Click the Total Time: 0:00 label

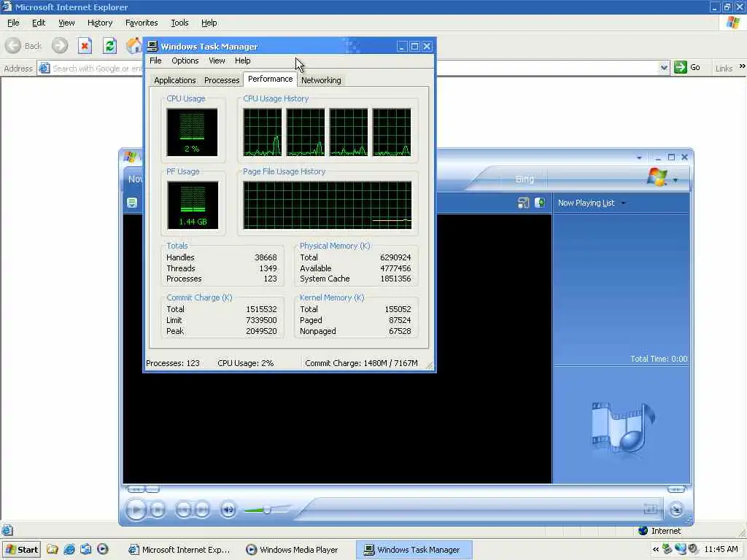tap(659, 359)
